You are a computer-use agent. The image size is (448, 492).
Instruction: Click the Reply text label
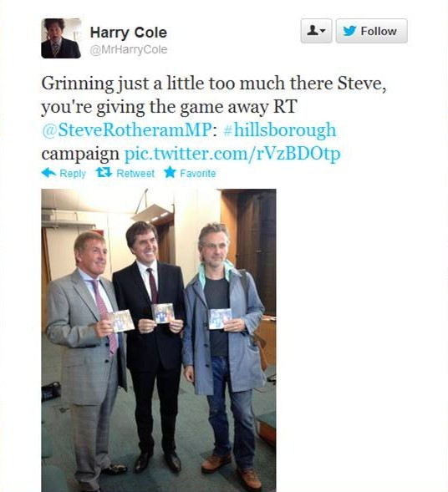coord(73,174)
